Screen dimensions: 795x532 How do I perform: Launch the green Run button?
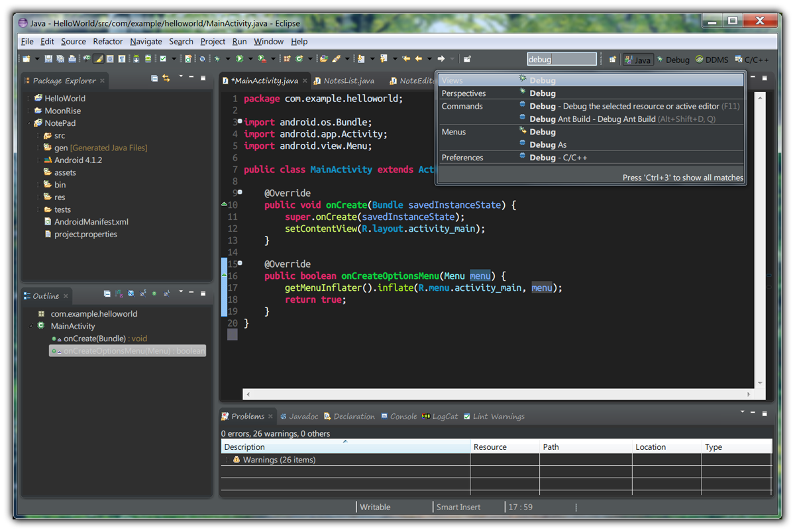[239, 59]
